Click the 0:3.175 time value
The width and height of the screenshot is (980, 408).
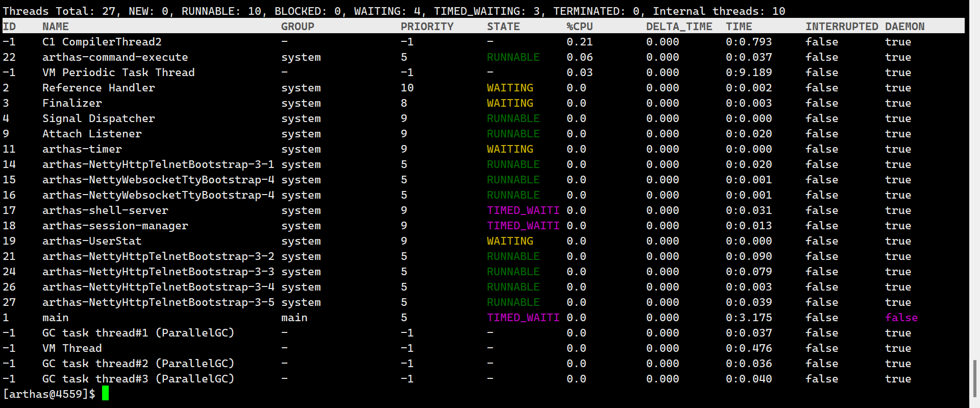749,318
